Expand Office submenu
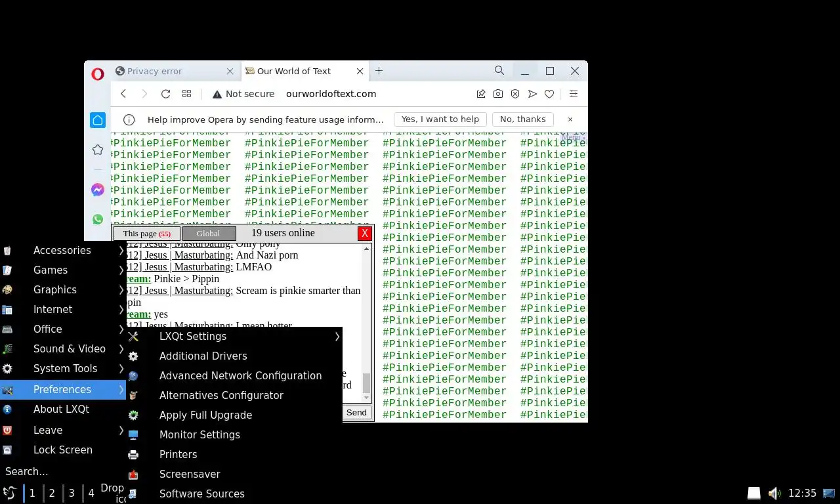The image size is (840, 504). coord(63,329)
